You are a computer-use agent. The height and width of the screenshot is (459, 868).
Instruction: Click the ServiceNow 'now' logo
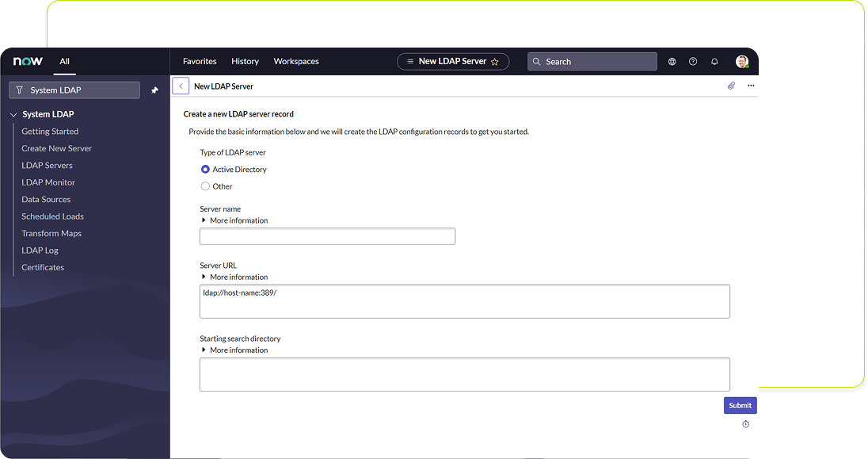click(28, 61)
